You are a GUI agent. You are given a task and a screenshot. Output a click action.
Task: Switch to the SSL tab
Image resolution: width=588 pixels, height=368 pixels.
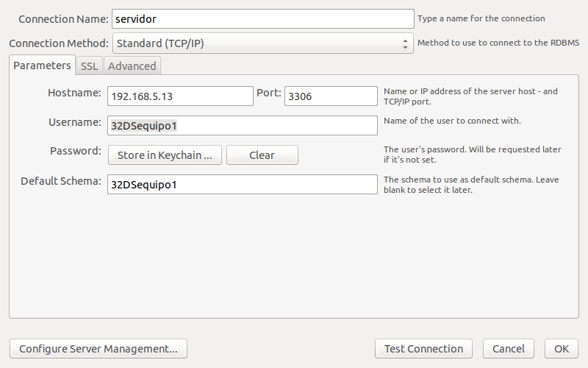[89, 66]
